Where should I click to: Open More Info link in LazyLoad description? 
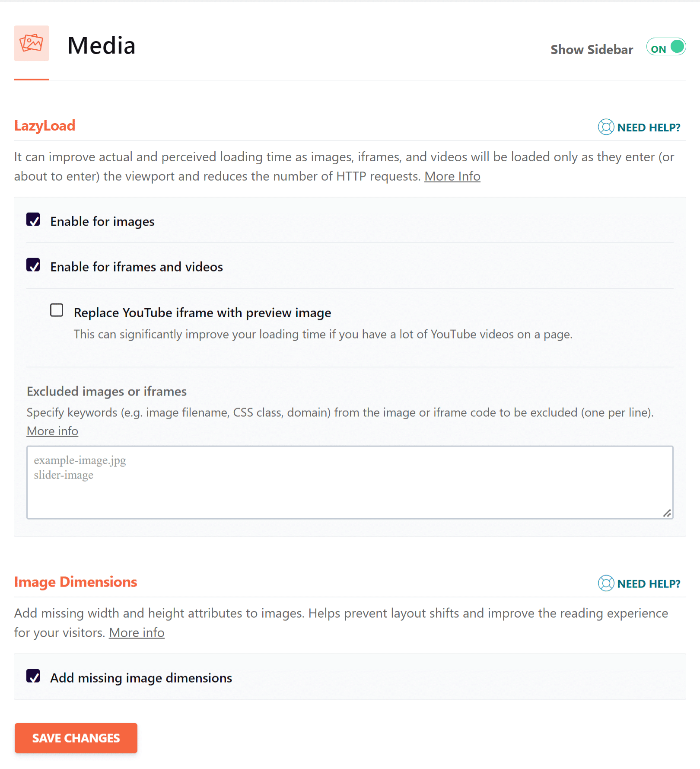[452, 176]
